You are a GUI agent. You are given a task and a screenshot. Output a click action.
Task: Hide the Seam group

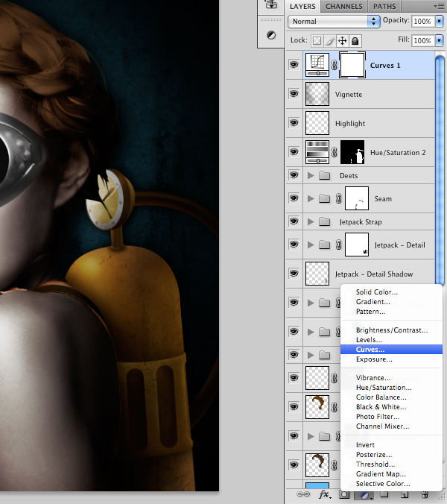pos(294,198)
